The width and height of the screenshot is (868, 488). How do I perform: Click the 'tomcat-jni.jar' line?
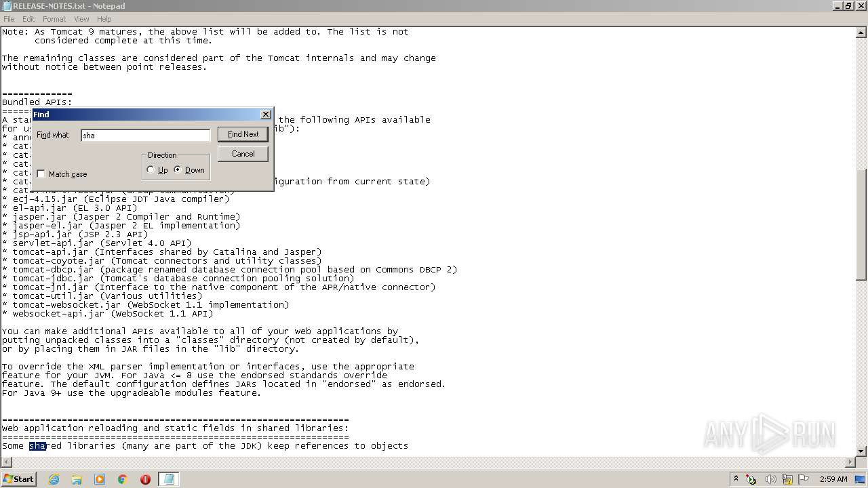click(219, 287)
